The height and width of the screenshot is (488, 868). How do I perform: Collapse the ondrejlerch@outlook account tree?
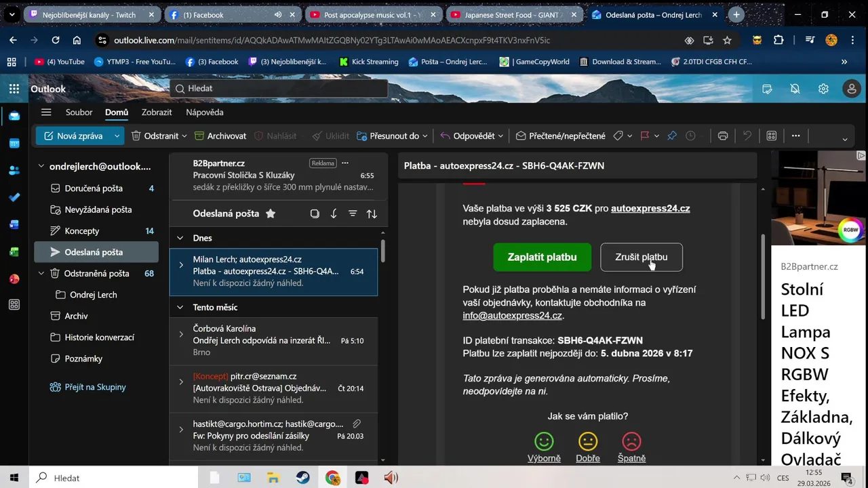point(41,167)
